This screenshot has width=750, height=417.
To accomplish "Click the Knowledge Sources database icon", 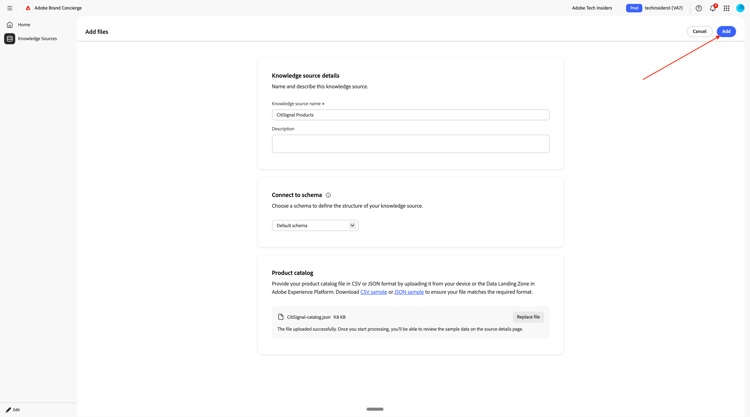I will pyautogui.click(x=10, y=38).
